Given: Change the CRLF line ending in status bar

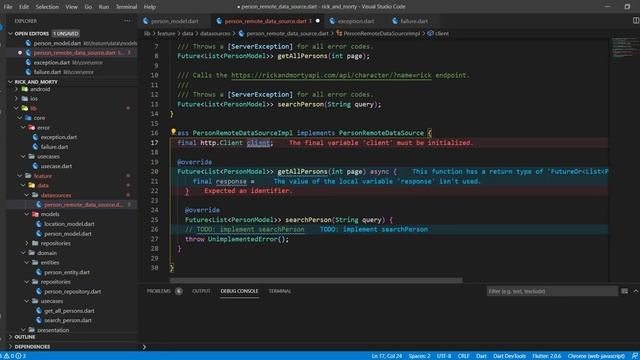Looking at the screenshot, I should pos(463,356).
